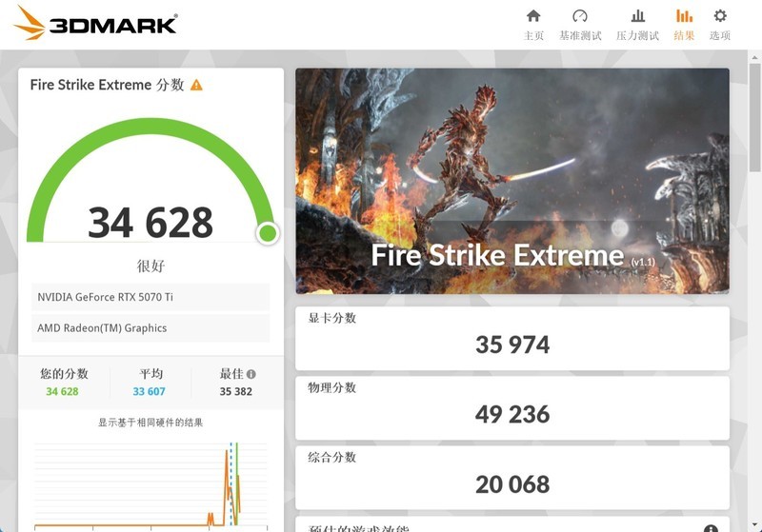The height and width of the screenshot is (532, 762).
Task: Click the 综合分数 value 20 068
Action: 512,484
